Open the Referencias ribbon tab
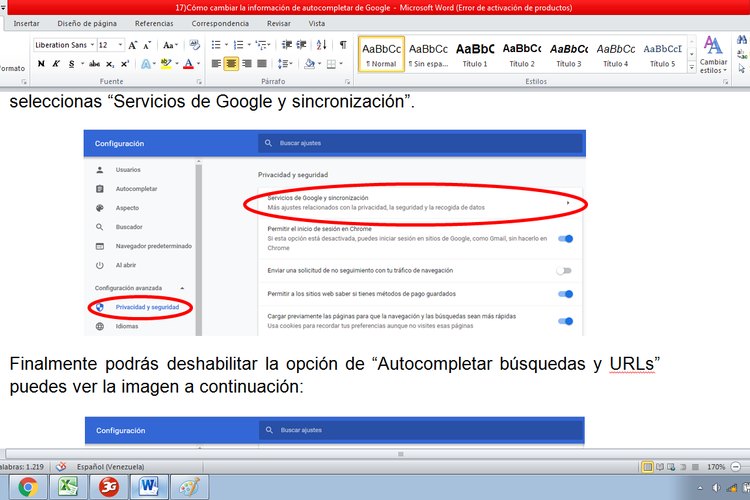This screenshot has width=750, height=500. (154, 23)
